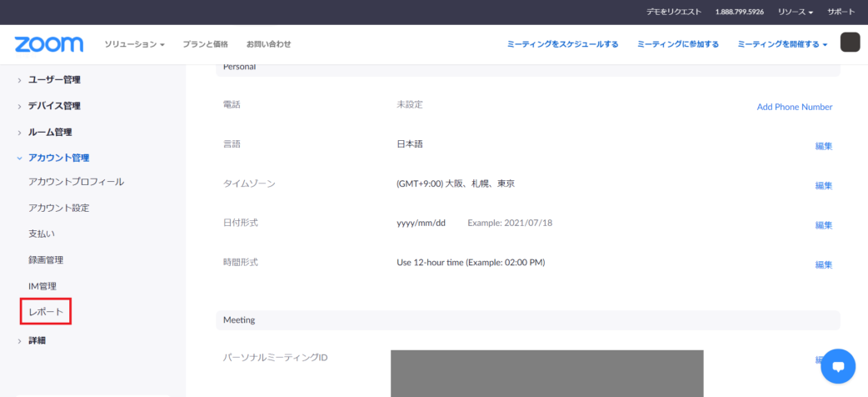Collapse アカウント管理 section

pos(58,158)
